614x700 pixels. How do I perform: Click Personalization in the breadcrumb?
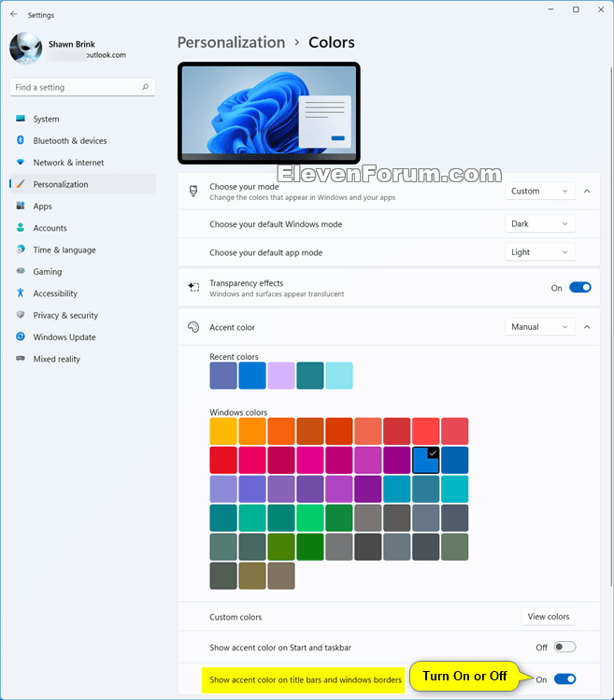[x=232, y=42]
